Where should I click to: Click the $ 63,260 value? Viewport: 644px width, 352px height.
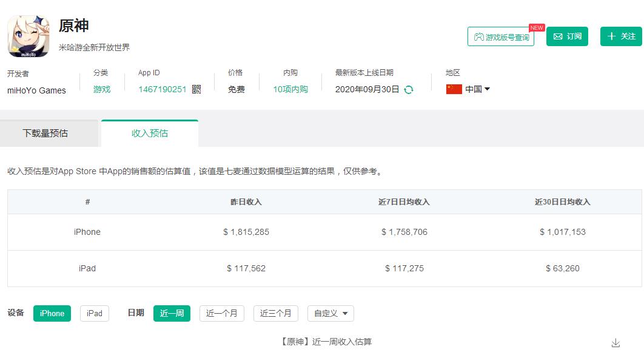coord(563,268)
